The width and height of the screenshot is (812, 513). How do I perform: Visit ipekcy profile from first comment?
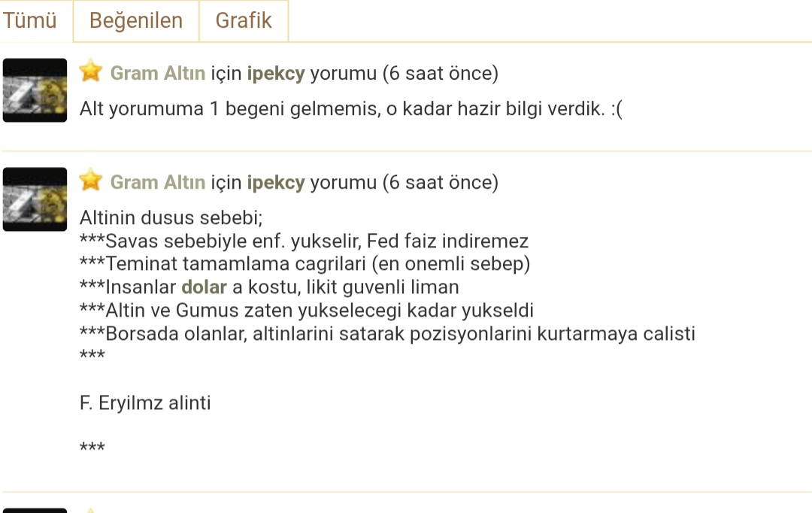coord(276,74)
